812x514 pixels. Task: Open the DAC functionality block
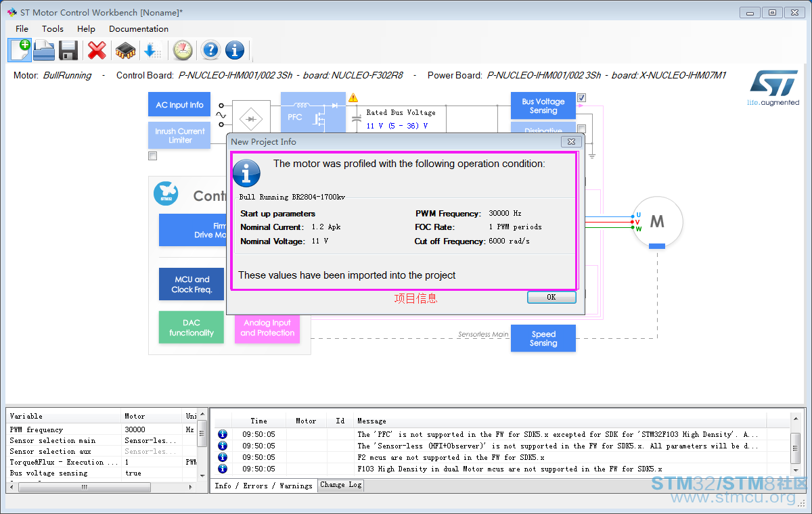point(191,327)
